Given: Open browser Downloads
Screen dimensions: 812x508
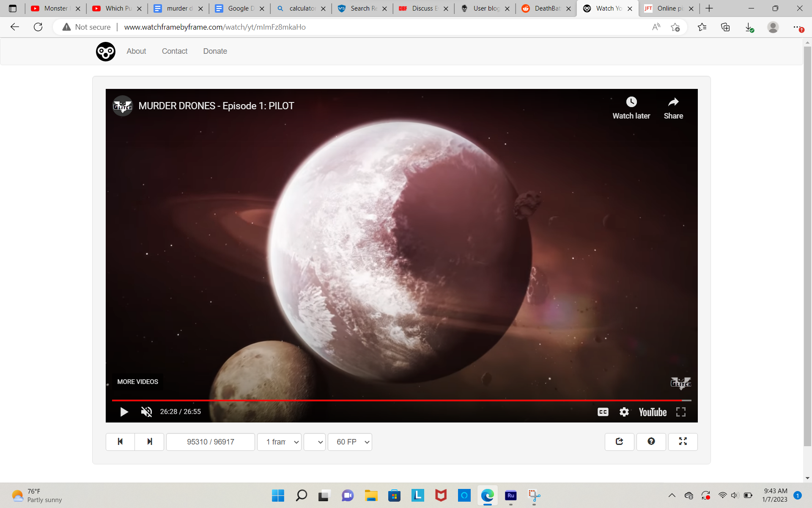Looking at the screenshot, I should coord(749,27).
